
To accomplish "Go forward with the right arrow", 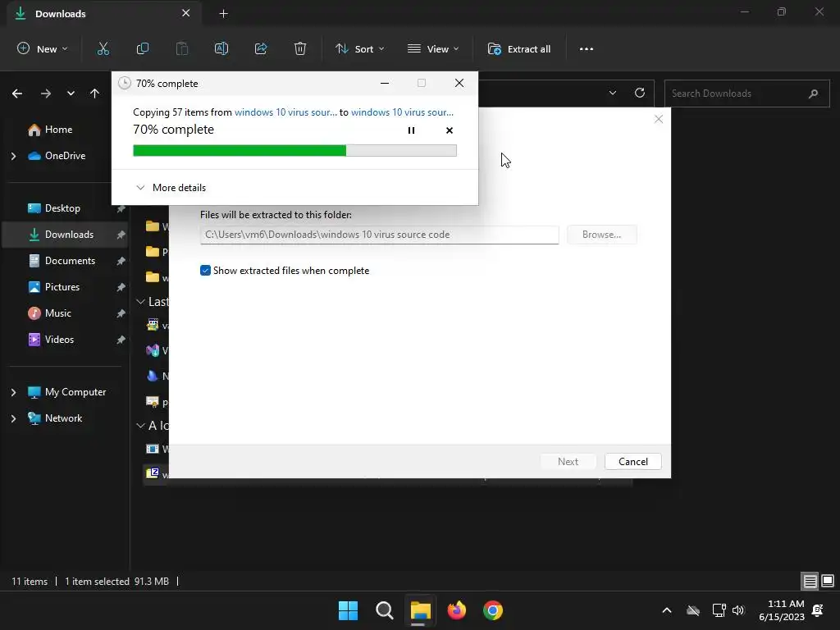I will (x=46, y=94).
